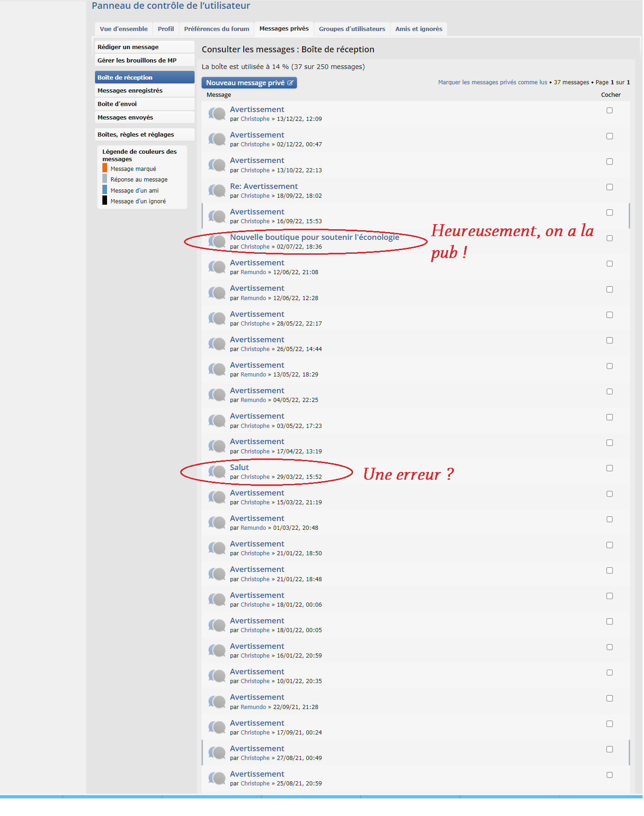
Task: Click message icon beside 03/05/22 17:23 Avertissement
Action: pos(217,420)
